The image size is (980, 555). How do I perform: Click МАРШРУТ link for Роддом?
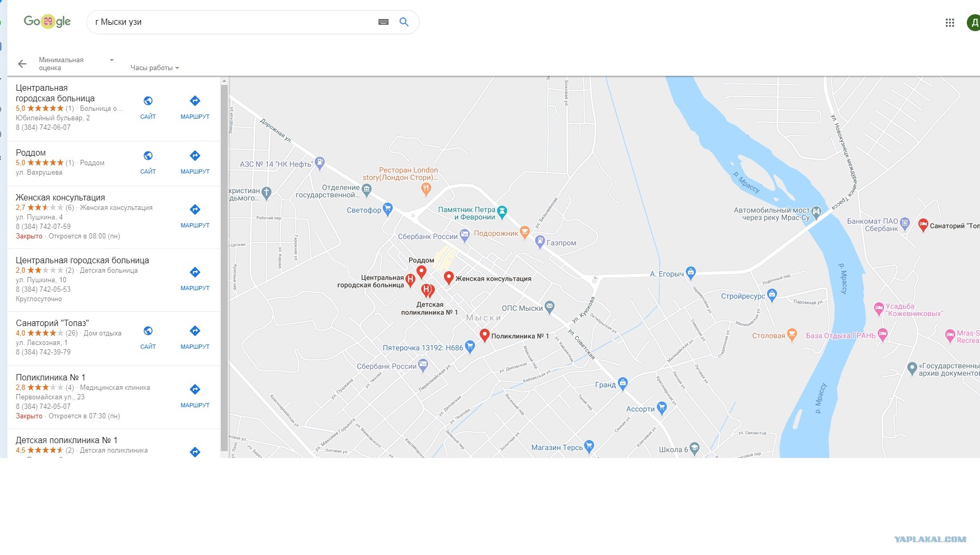[195, 171]
